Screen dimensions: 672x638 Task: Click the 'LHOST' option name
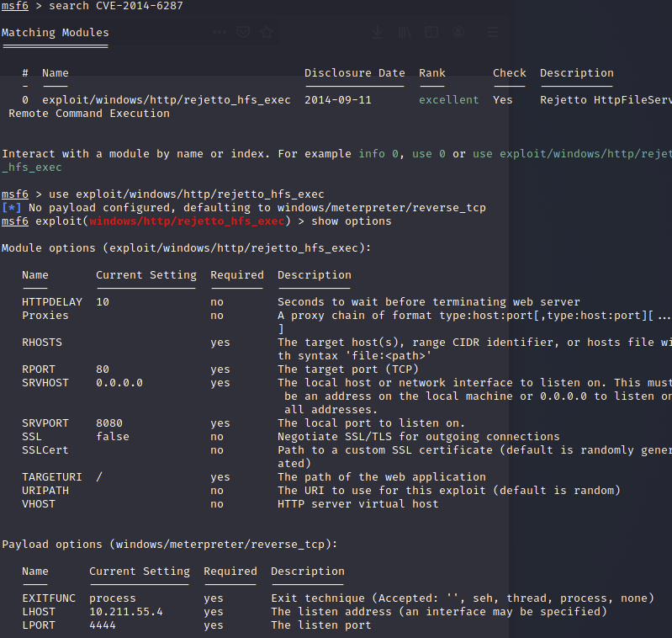coord(39,612)
